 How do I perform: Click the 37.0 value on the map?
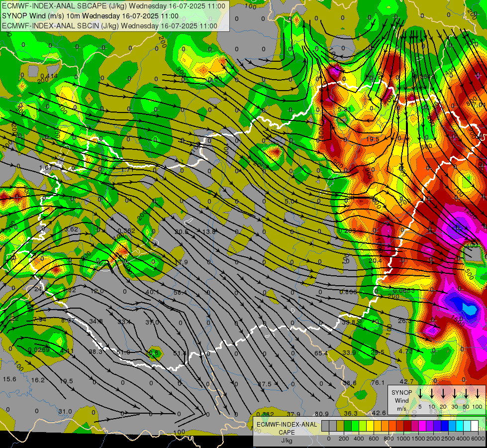coord(152,322)
